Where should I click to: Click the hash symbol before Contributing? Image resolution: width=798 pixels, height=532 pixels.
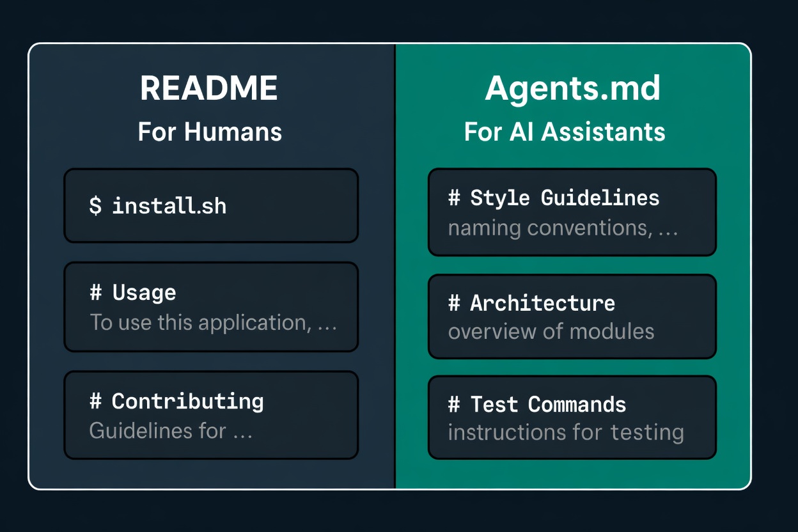pos(96,402)
